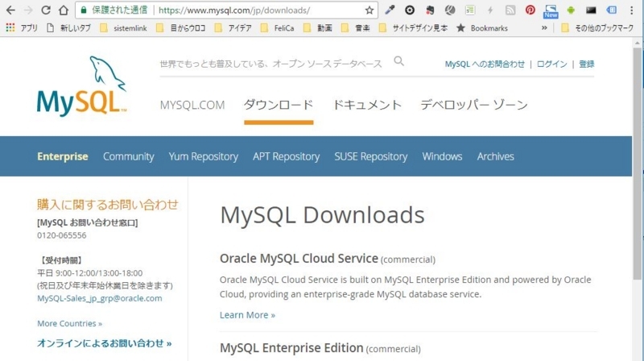Open the Yum Repository submenu item
This screenshot has height=361, width=644.
pyautogui.click(x=204, y=156)
